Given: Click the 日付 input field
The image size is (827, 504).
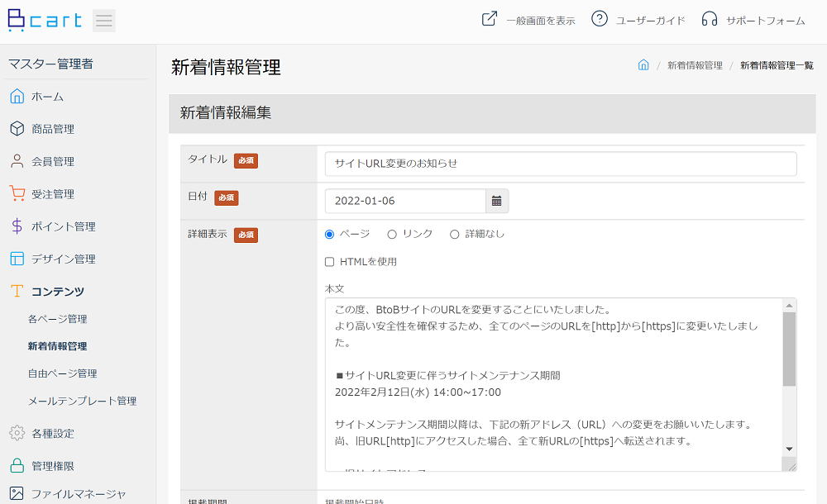Looking at the screenshot, I should (405, 201).
